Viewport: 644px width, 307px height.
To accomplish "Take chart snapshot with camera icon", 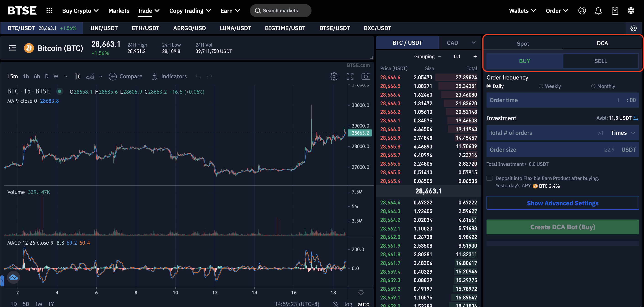I will coord(366,76).
